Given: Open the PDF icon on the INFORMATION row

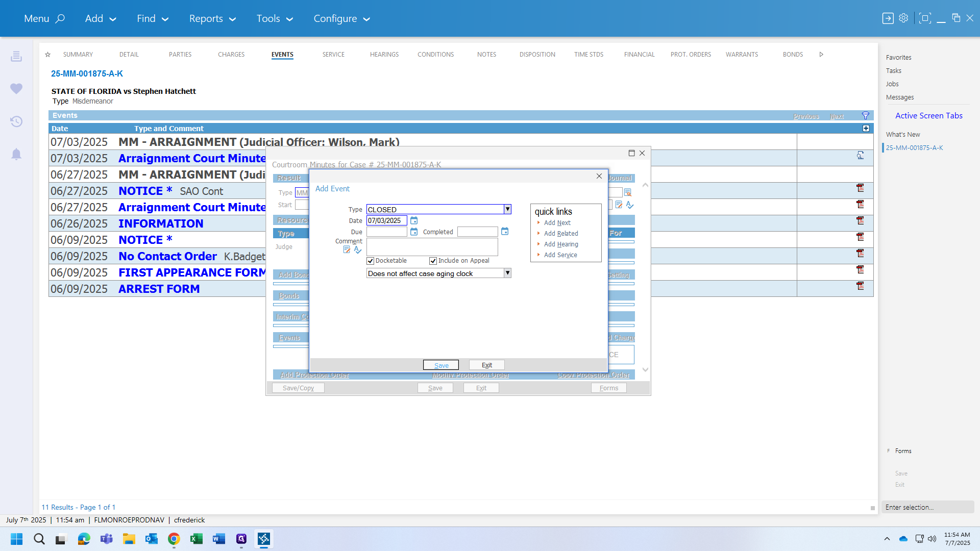Looking at the screenshot, I should coord(860,220).
